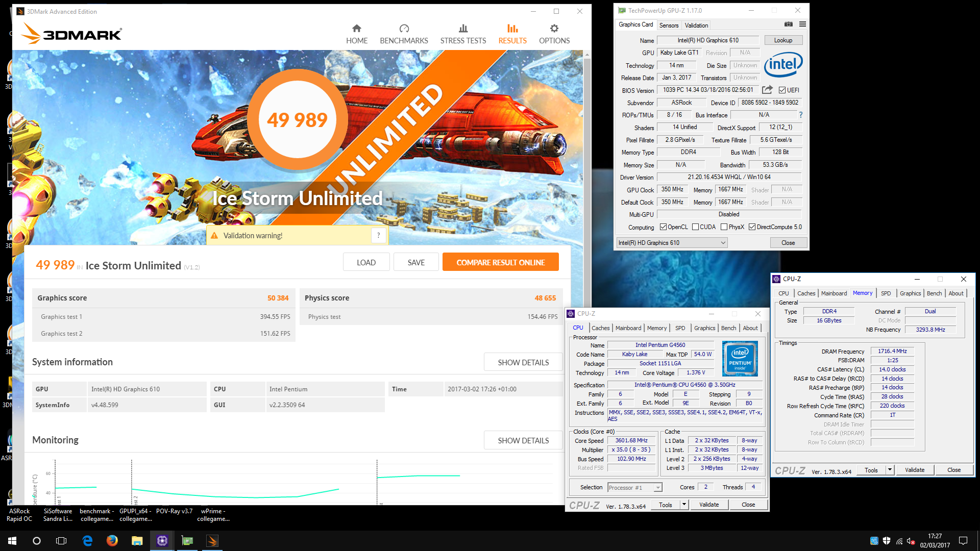The width and height of the screenshot is (980, 551).
Task: Switch to Sensors tab in GPU-Z
Action: 669,25
